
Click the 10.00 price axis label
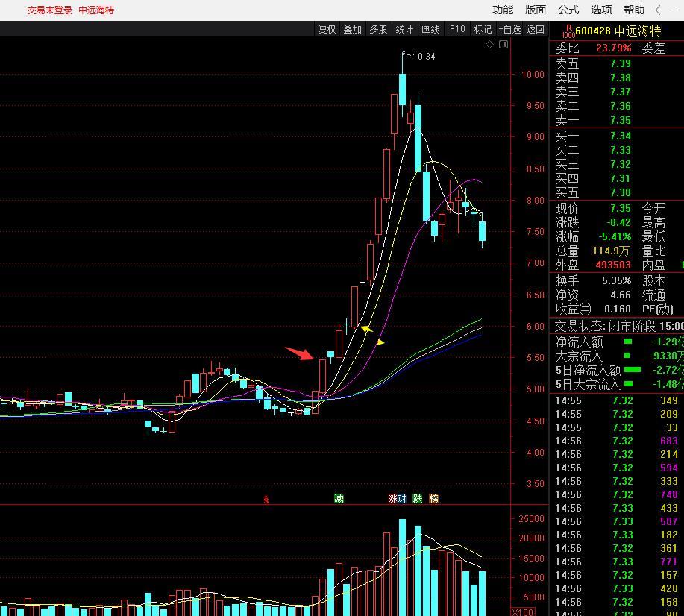tap(533, 74)
